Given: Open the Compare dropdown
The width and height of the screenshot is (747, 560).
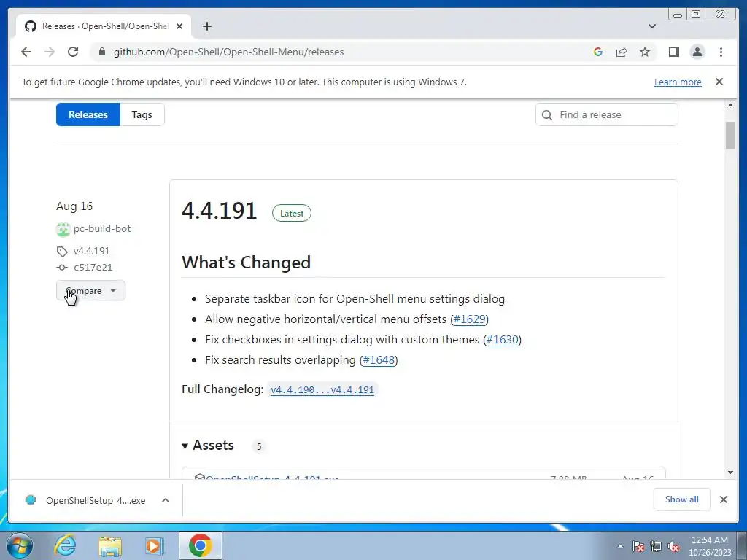Looking at the screenshot, I should click(x=90, y=290).
